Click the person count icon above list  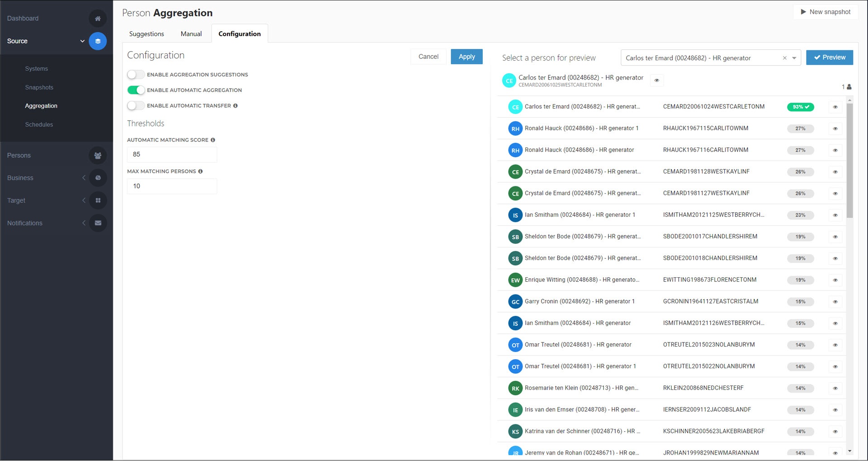click(849, 87)
